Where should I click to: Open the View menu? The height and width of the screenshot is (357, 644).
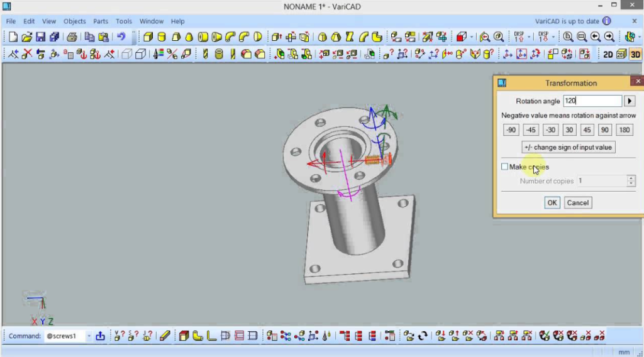coord(48,21)
